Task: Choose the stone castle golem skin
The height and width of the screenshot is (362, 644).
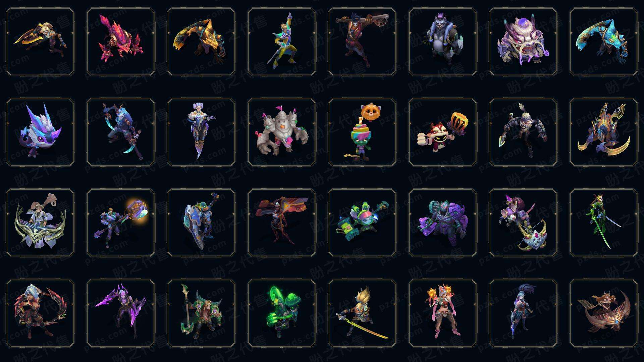Action: pyautogui.click(x=282, y=132)
